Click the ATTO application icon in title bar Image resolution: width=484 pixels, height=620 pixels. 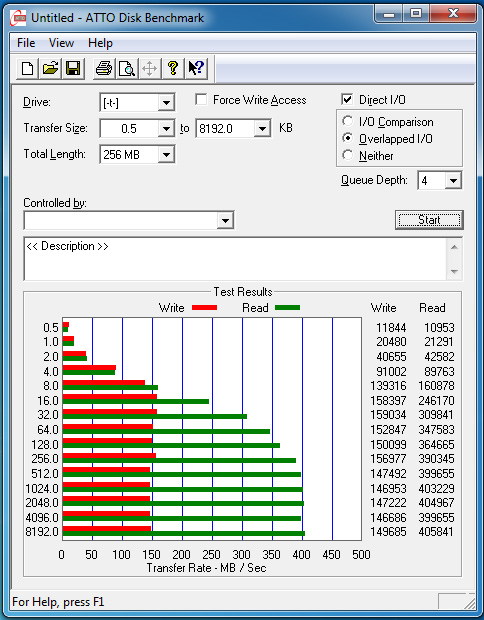[18, 18]
